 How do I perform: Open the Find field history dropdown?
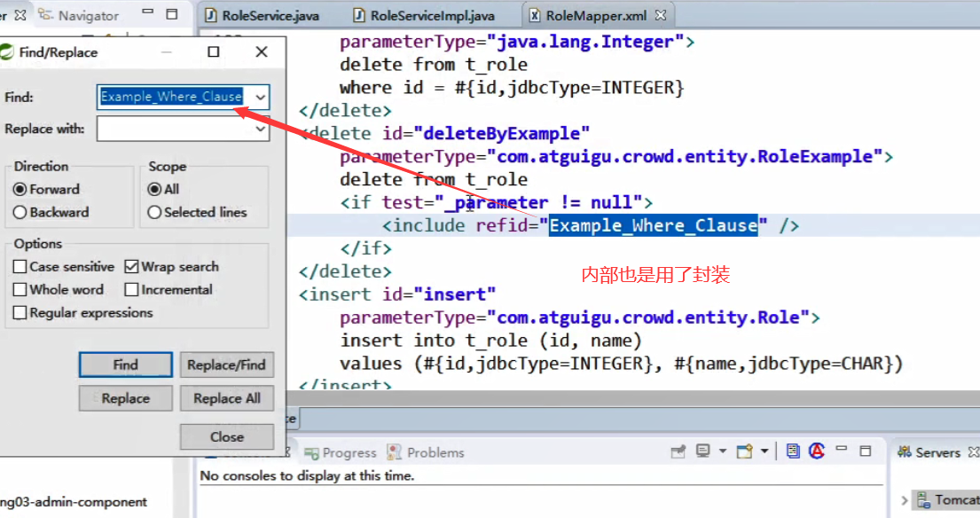pyautogui.click(x=261, y=98)
